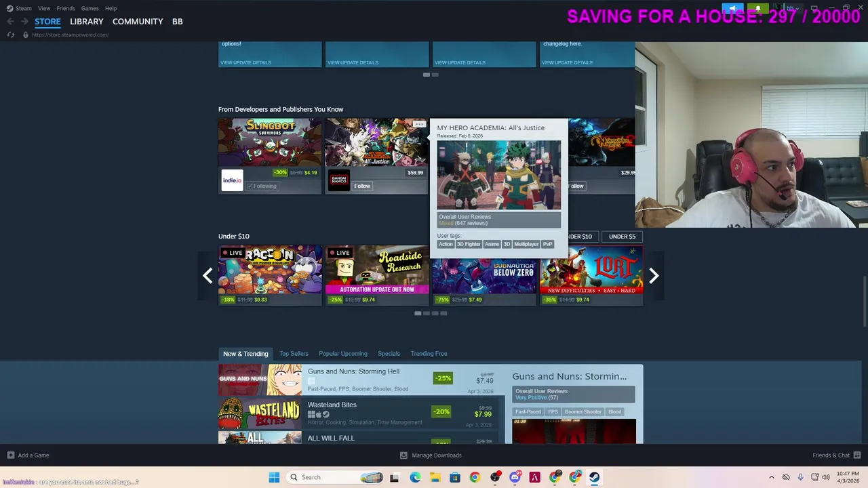Go forward with the right arrow

(24, 22)
